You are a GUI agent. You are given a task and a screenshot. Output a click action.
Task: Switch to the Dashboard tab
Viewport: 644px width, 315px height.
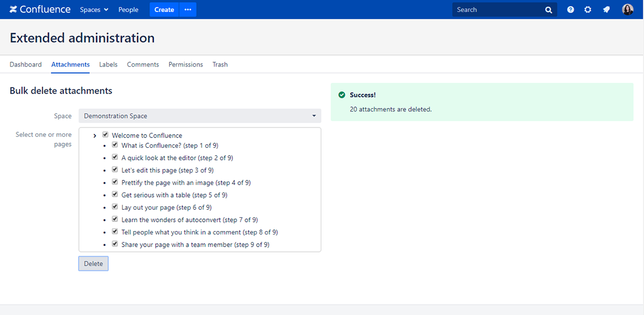[x=25, y=64]
